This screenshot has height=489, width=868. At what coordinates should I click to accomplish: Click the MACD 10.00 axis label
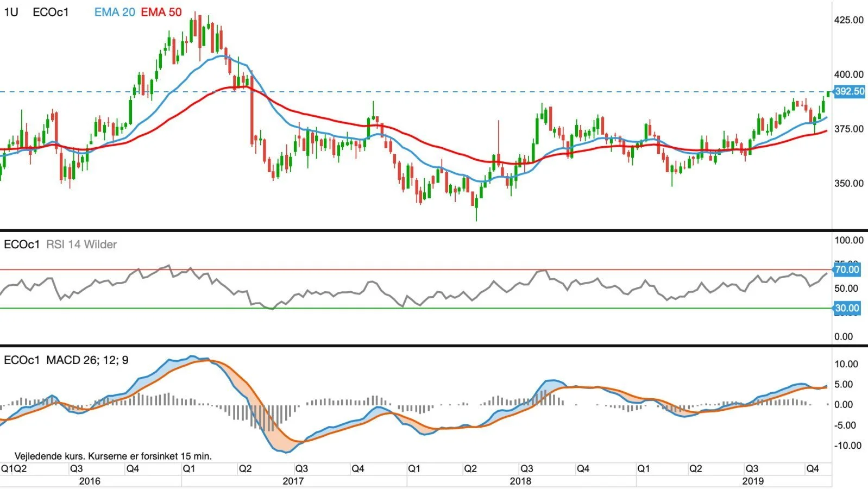[x=846, y=364]
